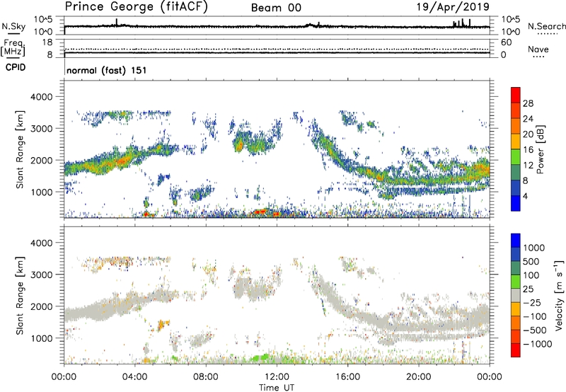Click the power colorbar value '16'
This screenshot has width=566, height=392.
(528, 150)
